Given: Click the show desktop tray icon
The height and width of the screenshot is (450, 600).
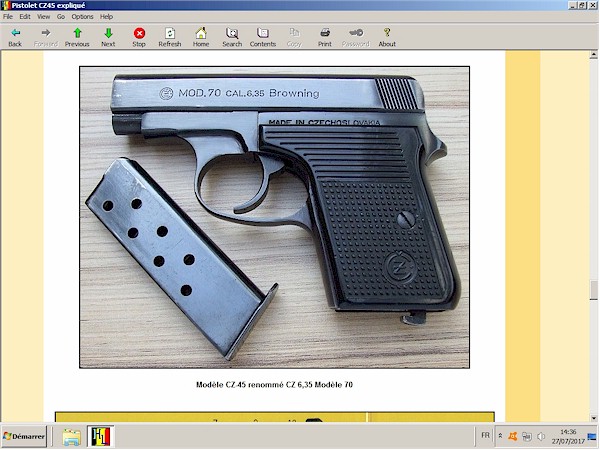Looking at the screenshot, I should coord(592,436).
